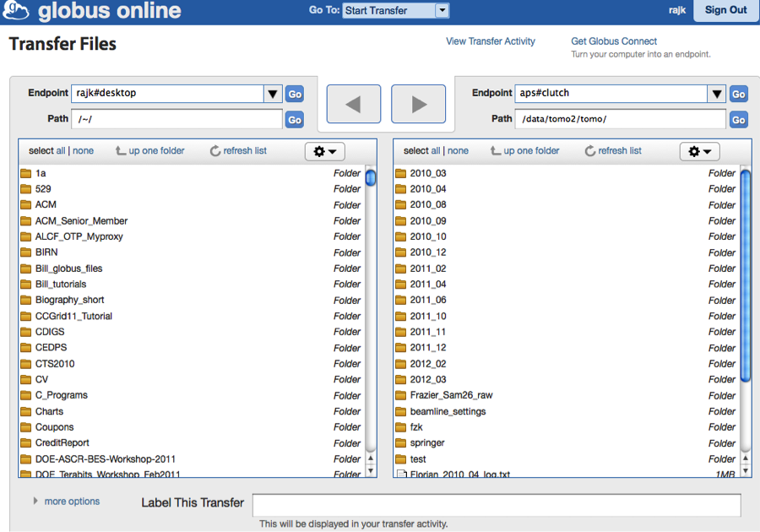The height and width of the screenshot is (532, 760).
Task: Select the ACM_Senior_Member folder name
Action: click(x=81, y=221)
